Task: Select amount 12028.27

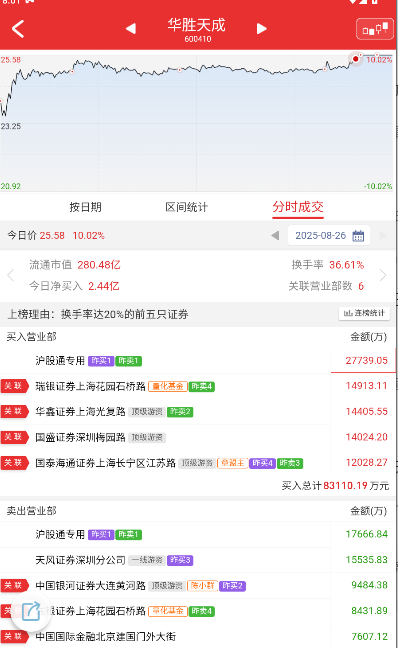Action: click(367, 462)
